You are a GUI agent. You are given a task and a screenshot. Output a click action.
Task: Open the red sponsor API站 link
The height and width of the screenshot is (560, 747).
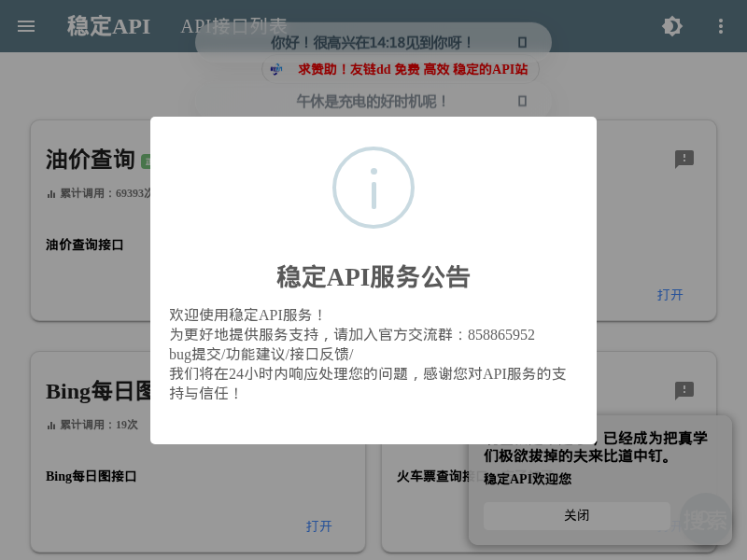click(413, 69)
